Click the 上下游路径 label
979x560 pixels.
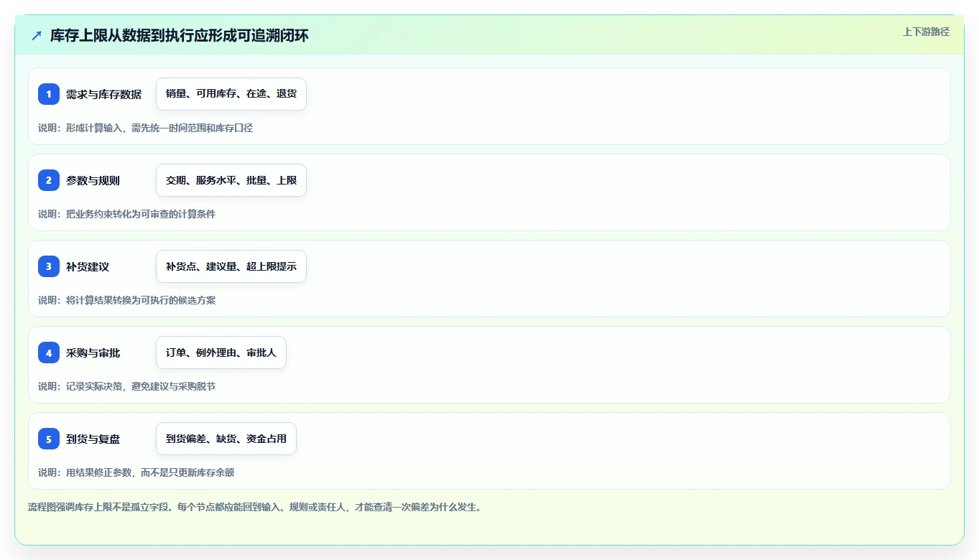(926, 32)
